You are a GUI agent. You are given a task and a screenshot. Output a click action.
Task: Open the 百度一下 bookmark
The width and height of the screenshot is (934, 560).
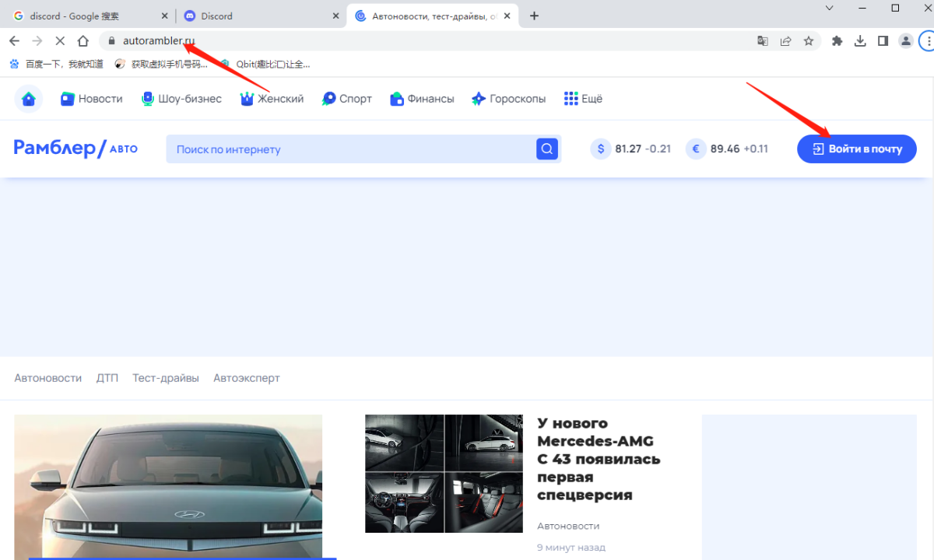pos(56,65)
